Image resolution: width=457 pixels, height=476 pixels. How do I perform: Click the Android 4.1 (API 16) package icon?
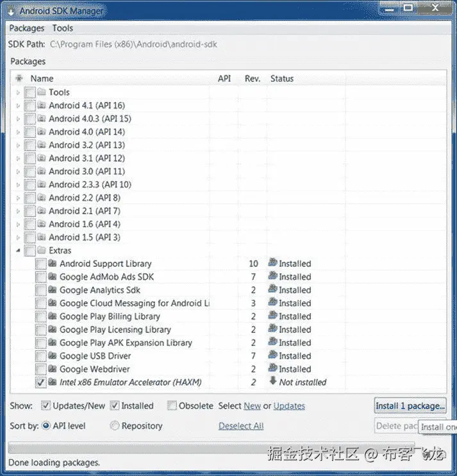click(42, 105)
